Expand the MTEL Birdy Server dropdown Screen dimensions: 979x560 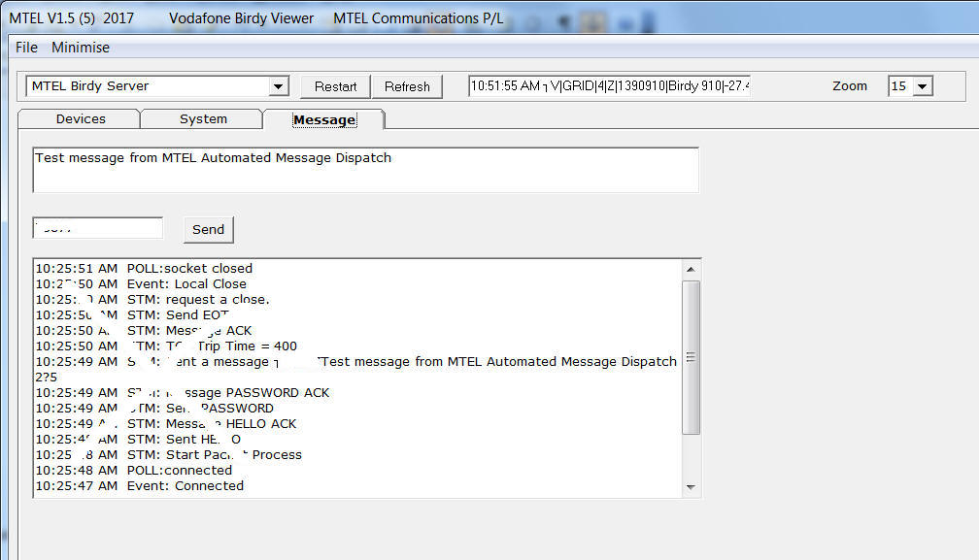point(279,86)
